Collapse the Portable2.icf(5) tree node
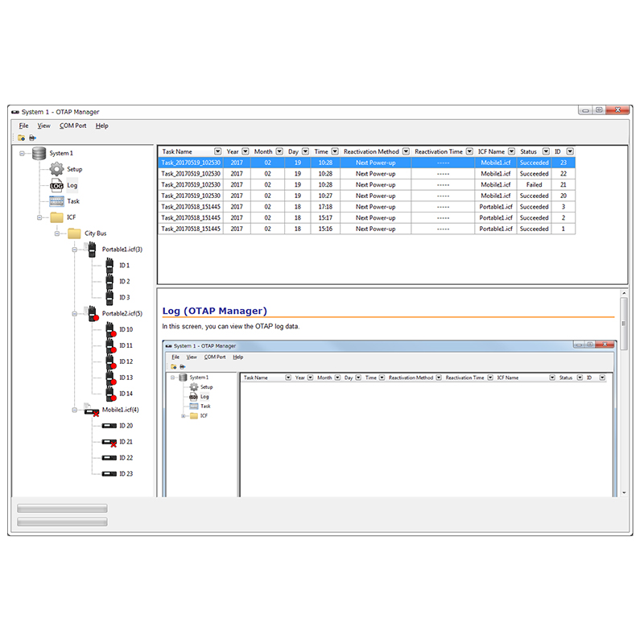This screenshot has height=644, width=644. click(x=72, y=313)
